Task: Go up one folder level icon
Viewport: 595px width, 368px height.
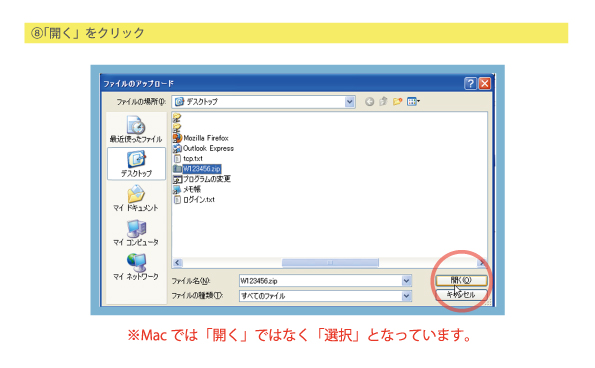Action: 383,101
